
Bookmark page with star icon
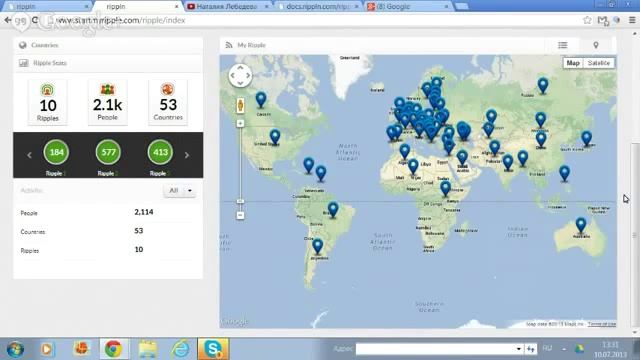pyautogui.click(x=587, y=20)
